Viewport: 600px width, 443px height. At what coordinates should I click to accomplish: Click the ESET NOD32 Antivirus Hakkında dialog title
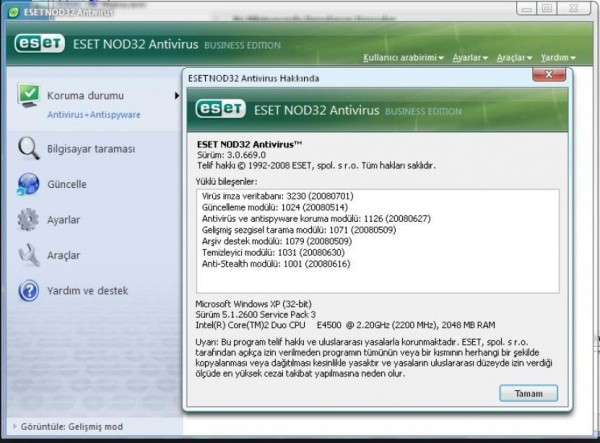[253, 78]
